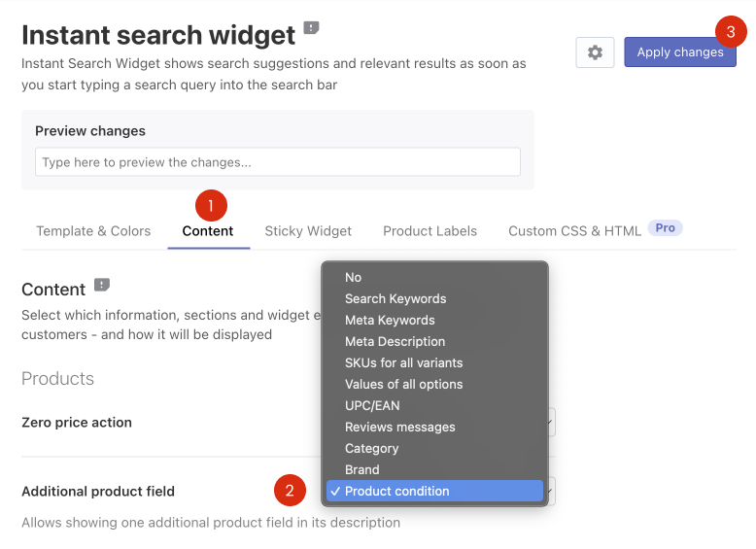Viewport: 756px width, 549px height.
Task: Open Custom CSS & HTML tab
Action: [x=574, y=231]
